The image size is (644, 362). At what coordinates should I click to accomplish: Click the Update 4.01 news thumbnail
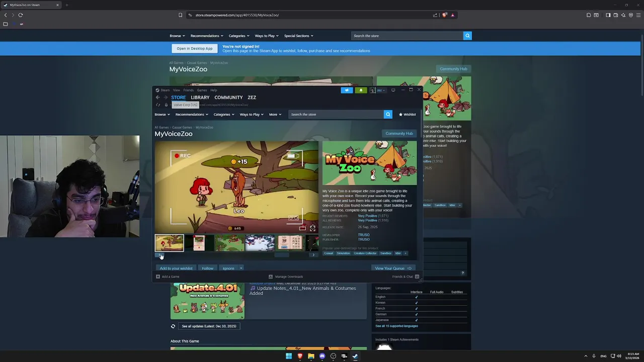point(207,300)
